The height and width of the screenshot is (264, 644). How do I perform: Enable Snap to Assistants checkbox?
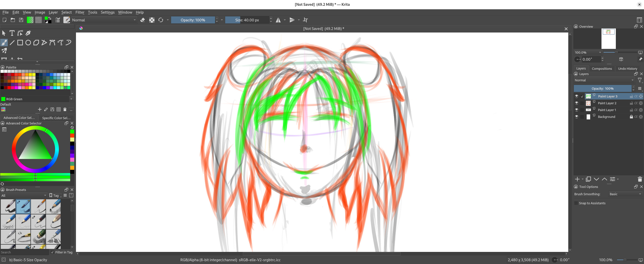[x=576, y=203]
